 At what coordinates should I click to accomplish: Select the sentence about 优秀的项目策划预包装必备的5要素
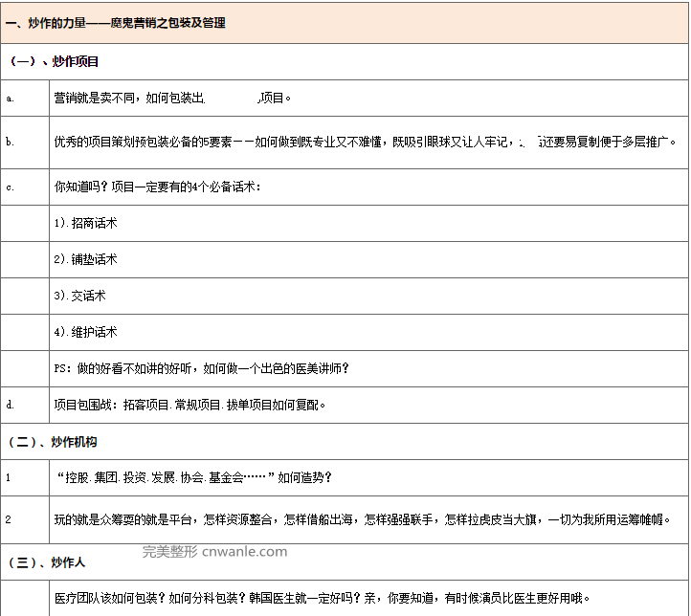[x=366, y=142]
